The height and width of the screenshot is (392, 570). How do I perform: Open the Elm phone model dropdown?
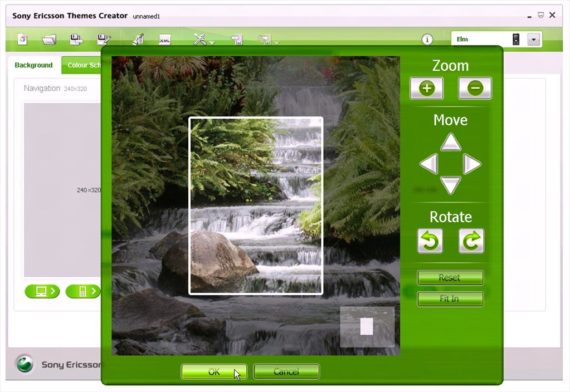point(534,39)
